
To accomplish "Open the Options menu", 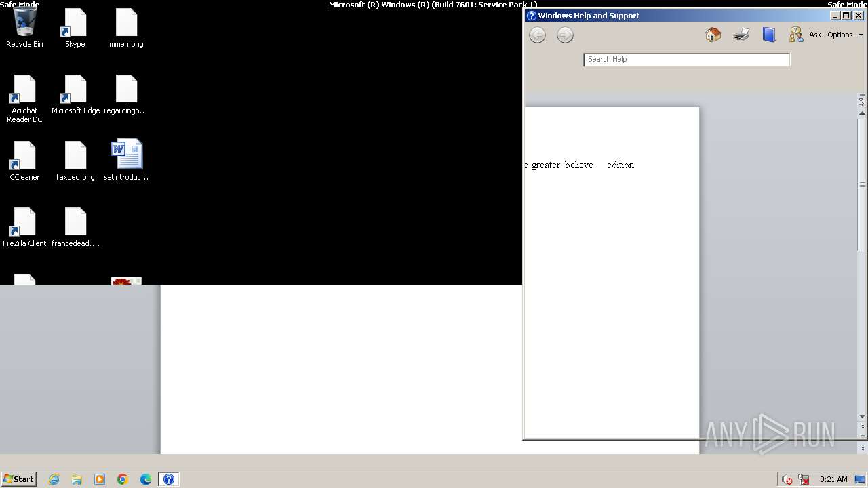I will click(840, 35).
